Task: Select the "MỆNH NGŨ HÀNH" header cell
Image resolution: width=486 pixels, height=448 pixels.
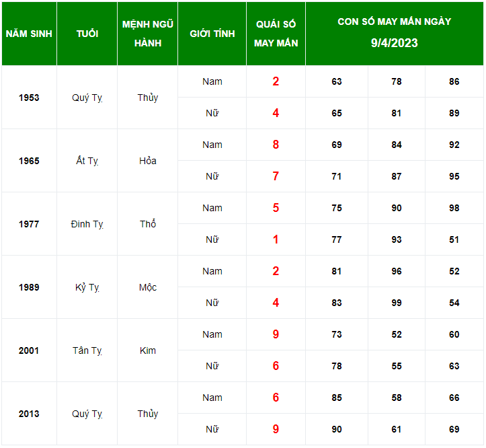Action: (148, 34)
